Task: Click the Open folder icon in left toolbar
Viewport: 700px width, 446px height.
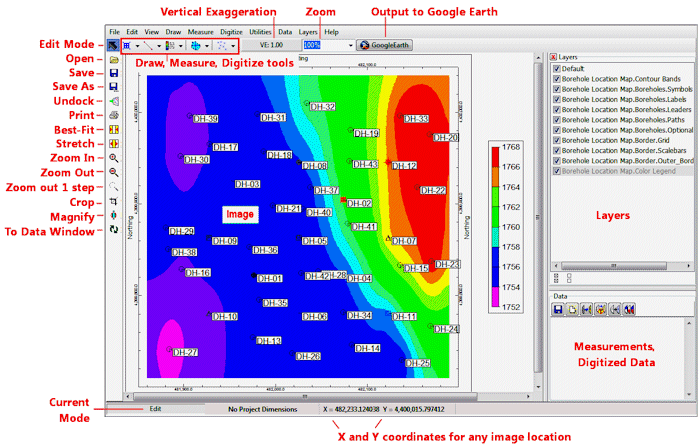Action: 113,60
